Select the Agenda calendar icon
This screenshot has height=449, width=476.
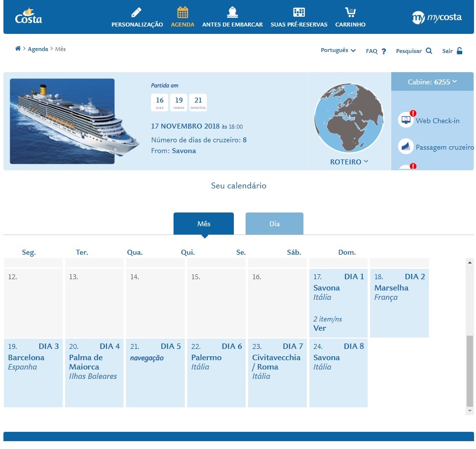click(x=182, y=12)
